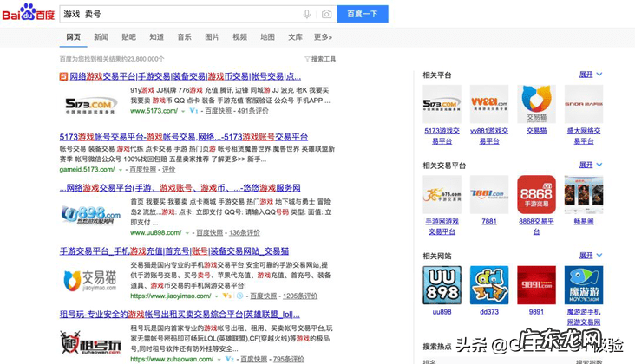Screen dimensions: 635x364
Task: Click the 交易猫 fox icon in sidebar
Action: (536, 104)
